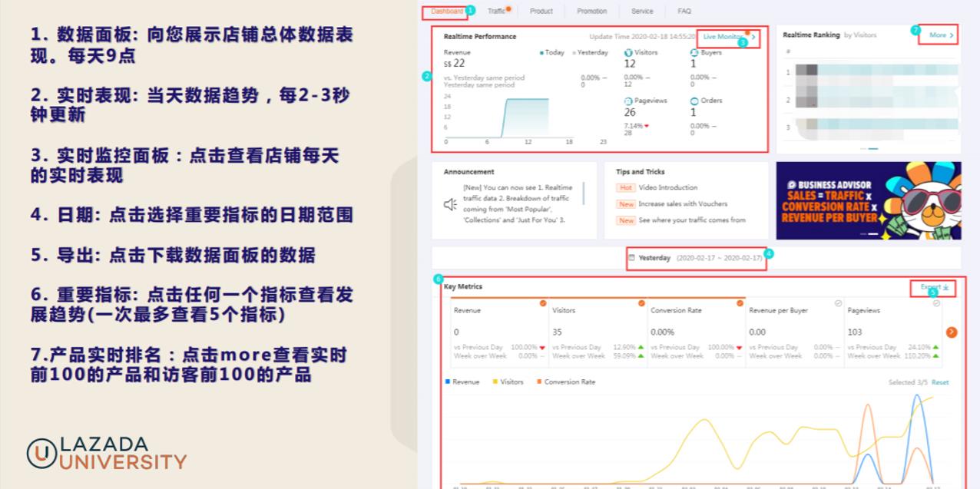The image size is (980, 489).
Task: Click the calendar icon next to Yesterday
Action: tap(633, 259)
